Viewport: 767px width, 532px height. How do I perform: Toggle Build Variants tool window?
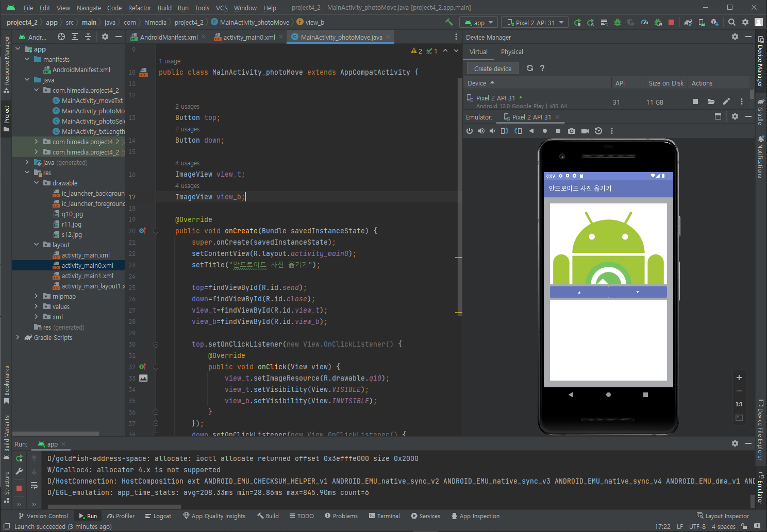pos(7,437)
